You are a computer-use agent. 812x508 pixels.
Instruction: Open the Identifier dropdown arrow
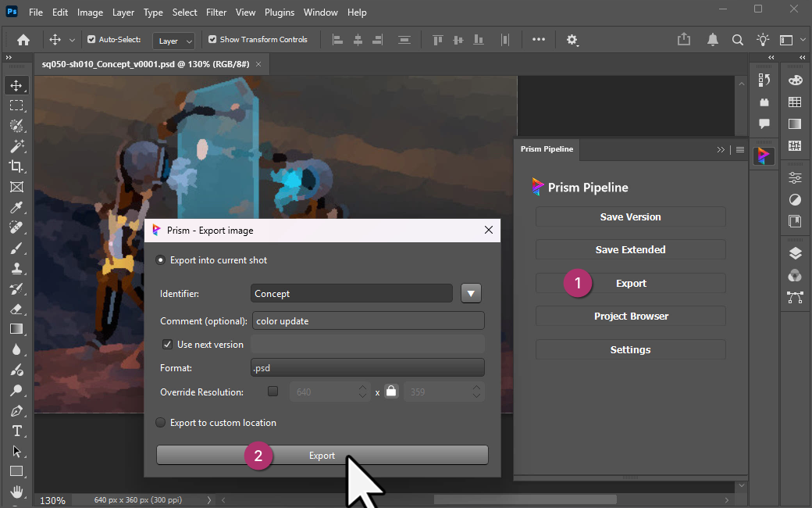tap(472, 293)
